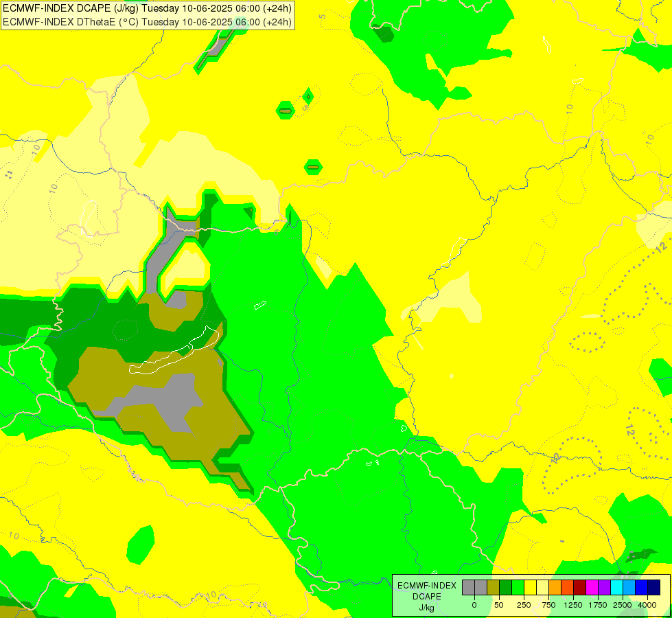Select the legend value 2500
This screenshot has height=618, width=672.
623,605
